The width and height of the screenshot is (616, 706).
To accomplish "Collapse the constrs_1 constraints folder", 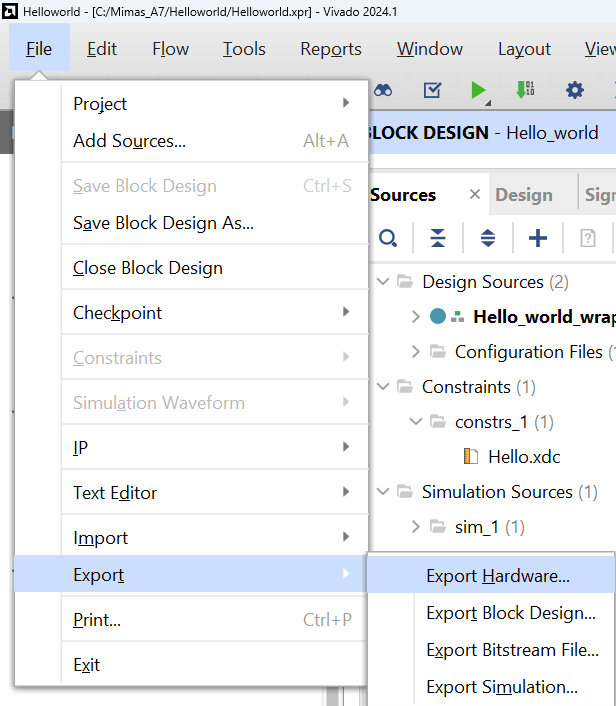I will [x=416, y=422].
